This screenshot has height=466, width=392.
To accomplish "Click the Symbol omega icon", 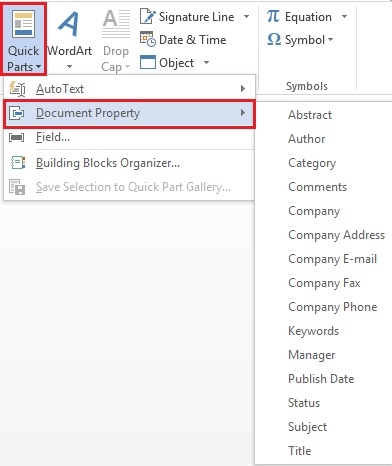I will coord(274,39).
